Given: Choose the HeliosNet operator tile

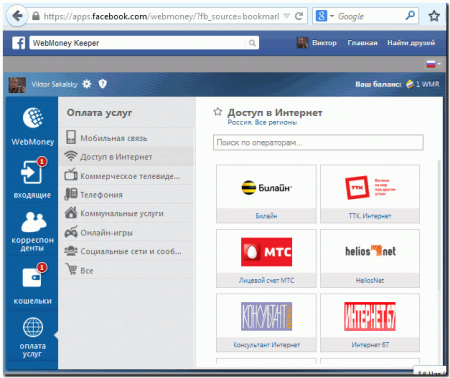Looking at the screenshot, I should [370, 258].
